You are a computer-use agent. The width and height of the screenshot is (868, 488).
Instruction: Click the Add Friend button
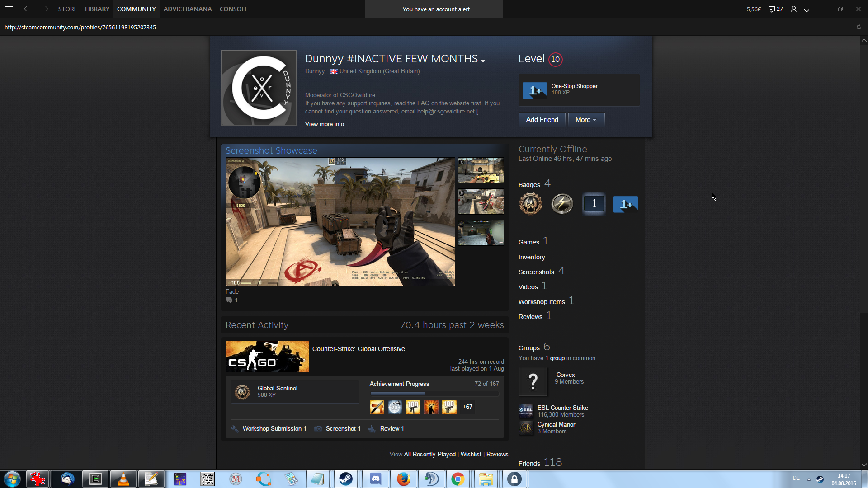pyautogui.click(x=542, y=120)
